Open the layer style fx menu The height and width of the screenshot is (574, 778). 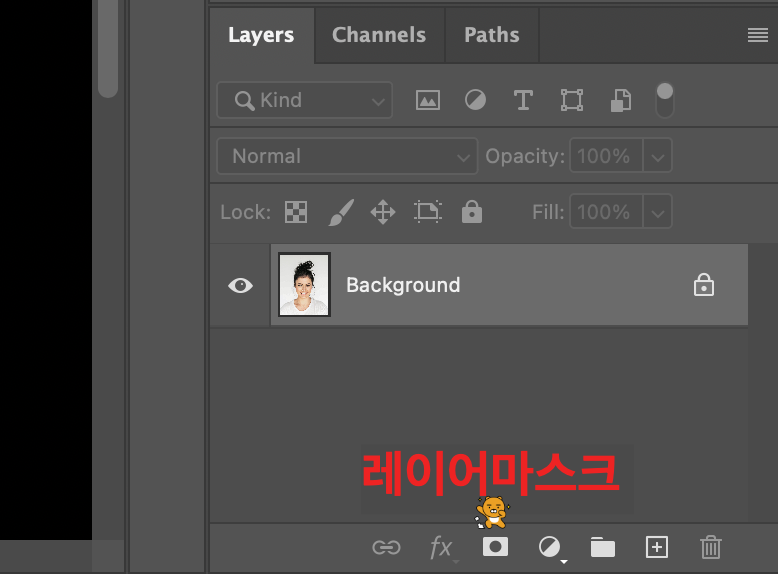tap(442, 548)
